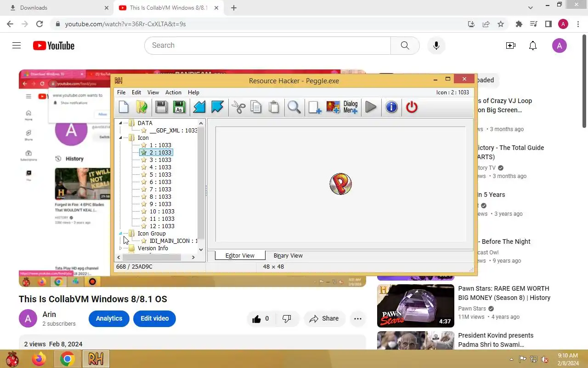This screenshot has width=588, height=368.
Task: Select the IDI_MAIN_ICON resource
Action: click(x=173, y=241)
